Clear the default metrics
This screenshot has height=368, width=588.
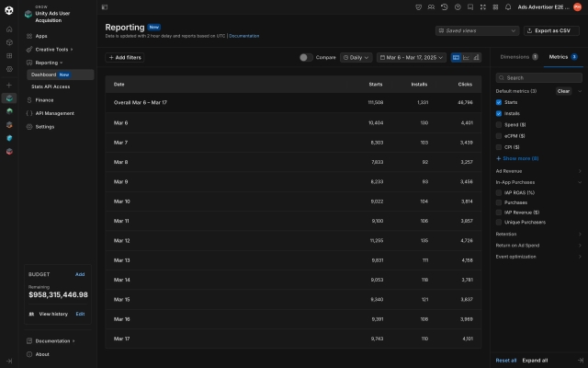coord(563,91)
